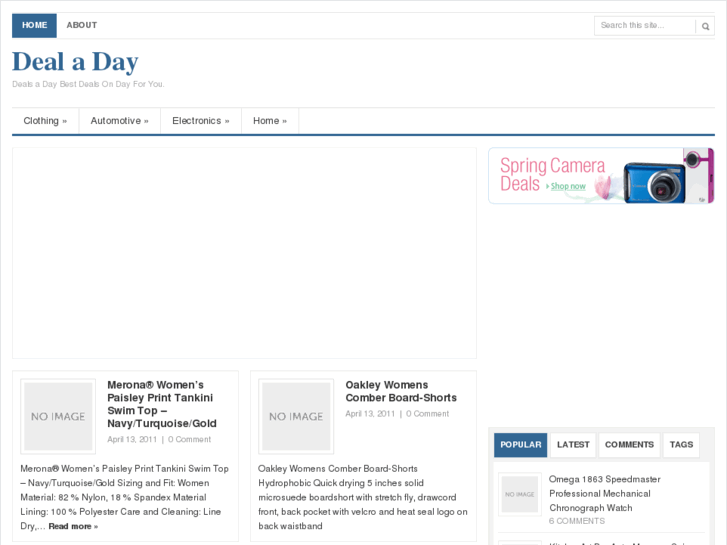Switch to the LATEST tab
Image resolution: width=727 pixels, height=545 pixels.
point(573,445)
